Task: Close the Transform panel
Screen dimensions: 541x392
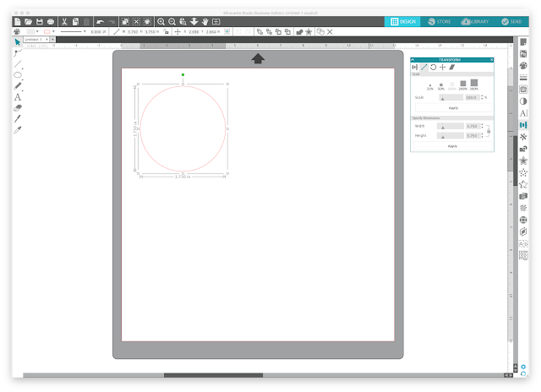Action: 492,60
